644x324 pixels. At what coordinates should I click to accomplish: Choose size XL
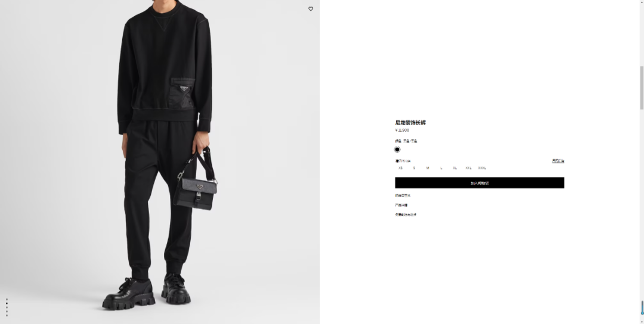(x=454, y=168)
